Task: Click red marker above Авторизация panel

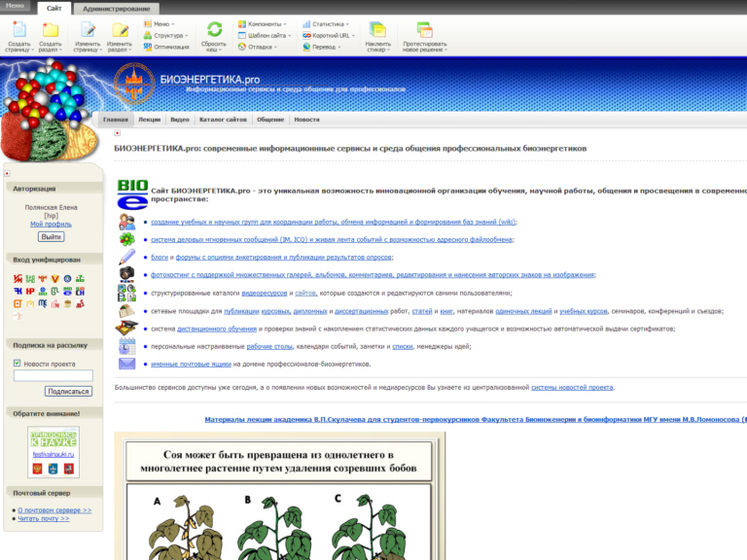Action: pyautogui.click(x=7, y=173)
